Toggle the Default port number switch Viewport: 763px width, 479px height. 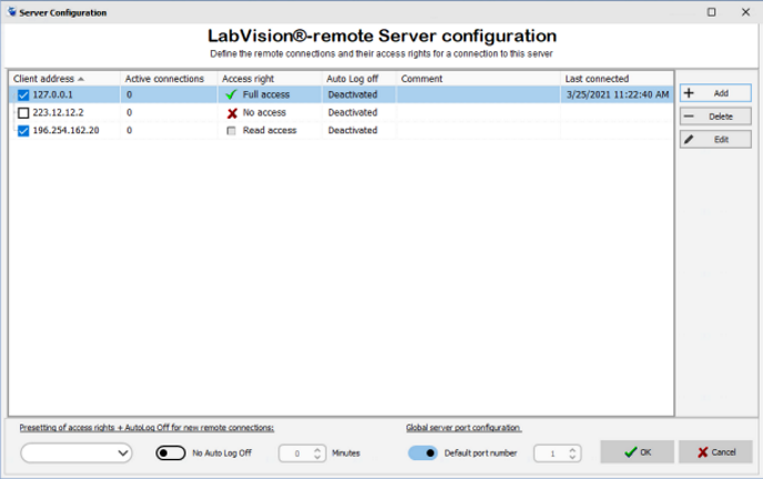tap(422, 453)
